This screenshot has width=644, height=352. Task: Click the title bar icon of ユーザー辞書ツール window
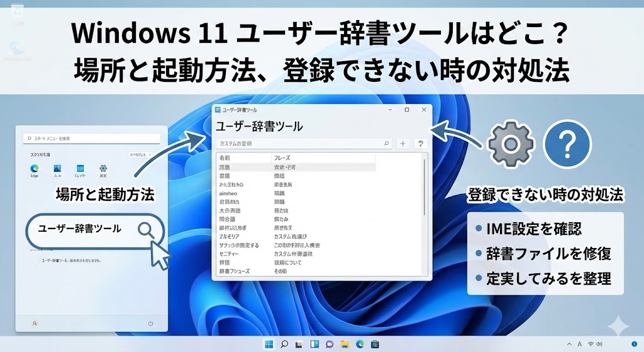pyautogui.click(x=218, y=110)
